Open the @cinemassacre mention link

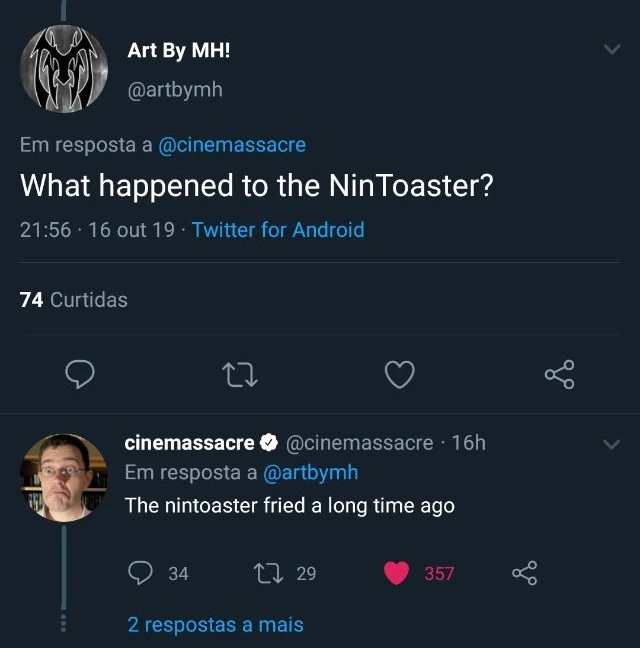click(232, 145)
